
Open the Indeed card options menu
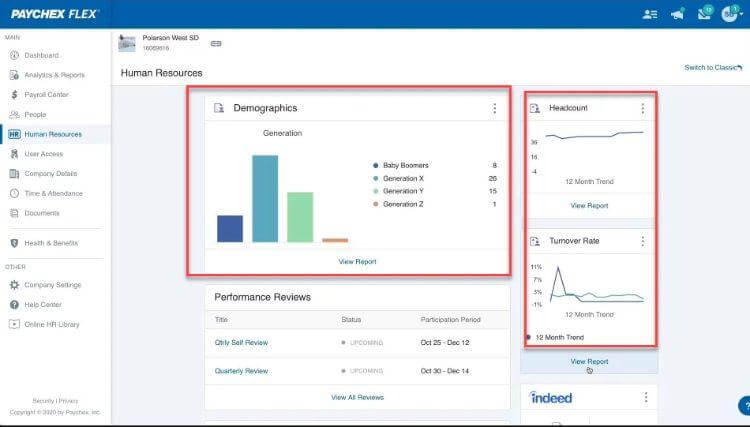[x=646, y=397]
